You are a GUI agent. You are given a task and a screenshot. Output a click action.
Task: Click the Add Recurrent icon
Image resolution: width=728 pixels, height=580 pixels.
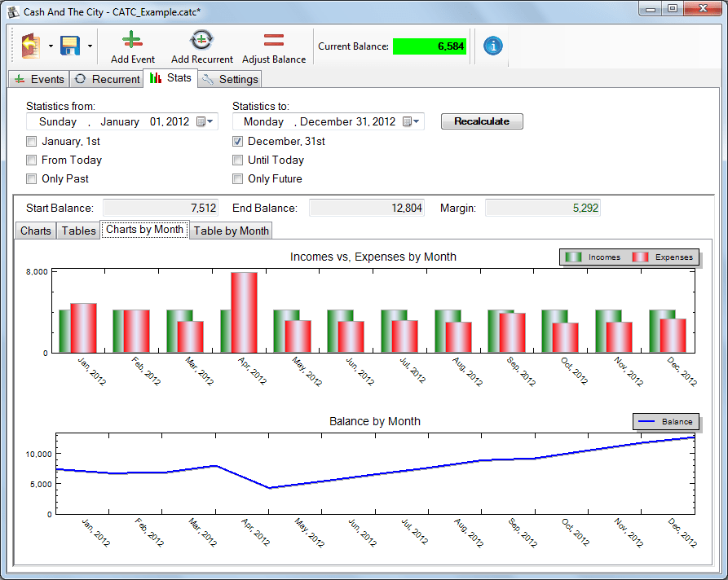[x=201, y=40]
